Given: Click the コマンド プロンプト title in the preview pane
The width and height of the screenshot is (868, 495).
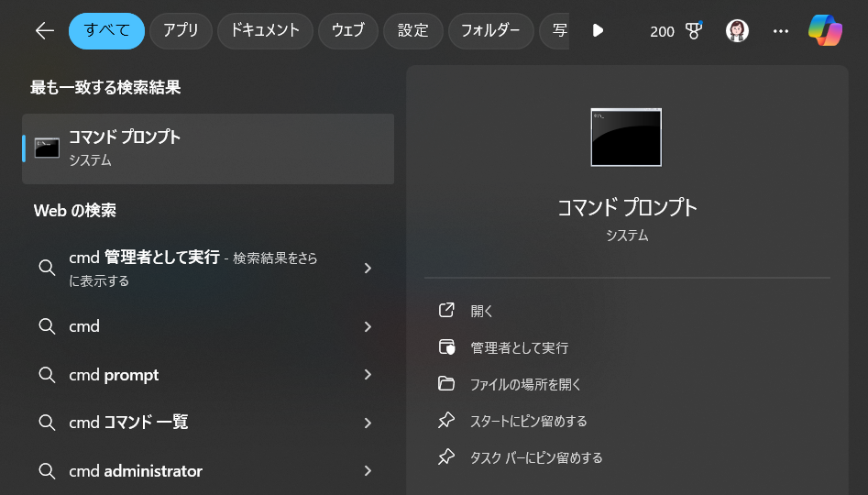Looking at the screenshot, I should click(x=627, y=208).
